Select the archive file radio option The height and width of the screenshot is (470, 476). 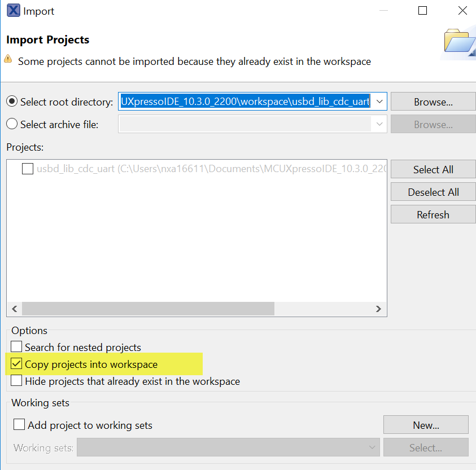[x=12, y=124]
